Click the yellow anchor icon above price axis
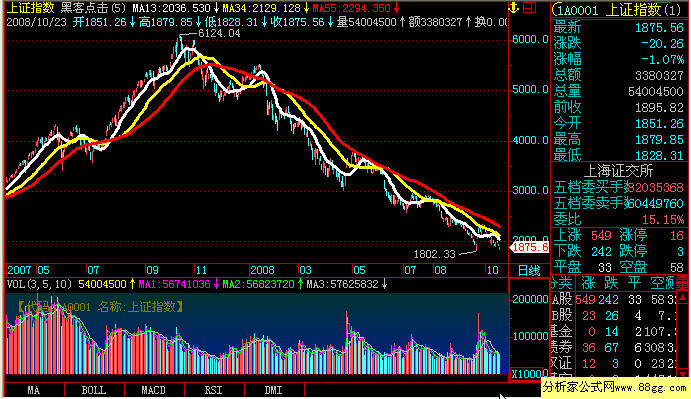Image resolution: width=691 pixels, height=399 pixels. 514,7
